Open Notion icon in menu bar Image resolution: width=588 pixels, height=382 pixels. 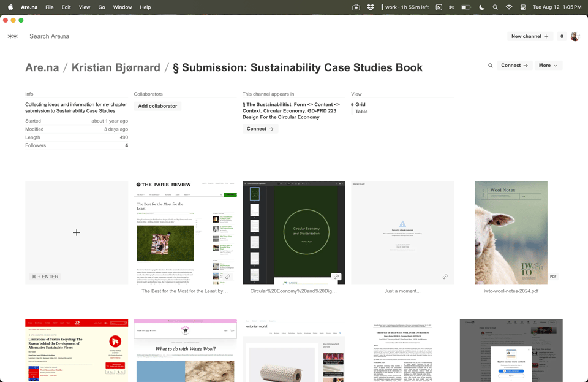pos(439,7)
